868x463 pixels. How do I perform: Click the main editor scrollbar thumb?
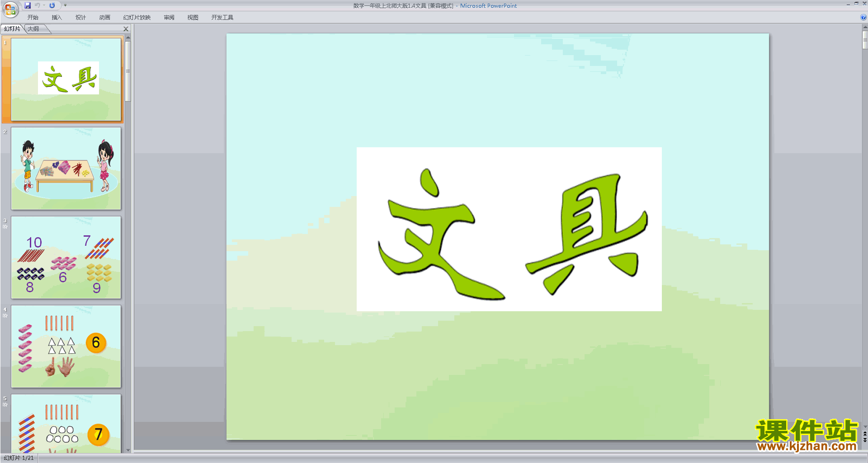[865, 40]
